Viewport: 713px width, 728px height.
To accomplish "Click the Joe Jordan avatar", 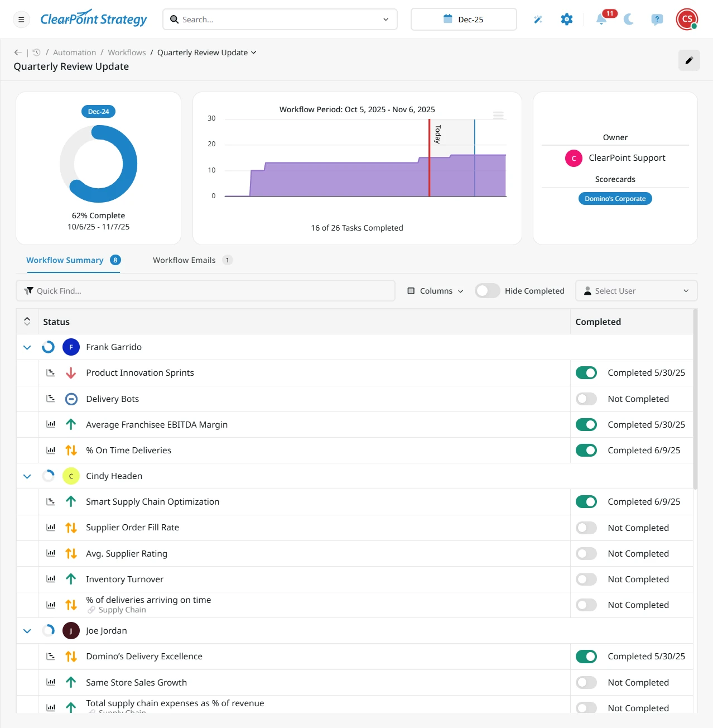I will pyautogui.click(x=71, y=631).
